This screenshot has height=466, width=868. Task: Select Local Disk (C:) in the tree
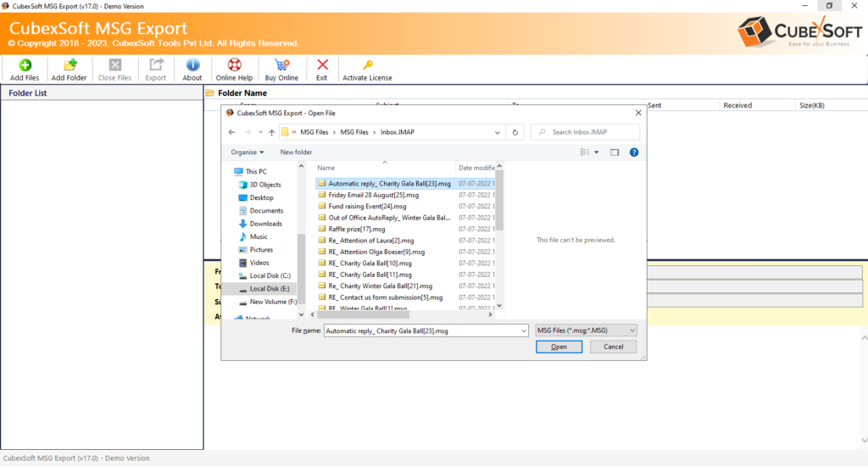point(270,275)
